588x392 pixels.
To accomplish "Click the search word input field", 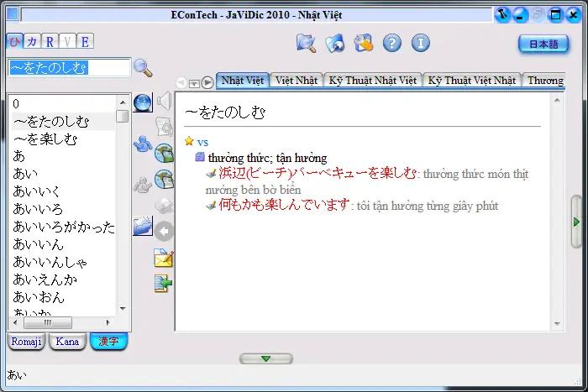I will [69, 67].
